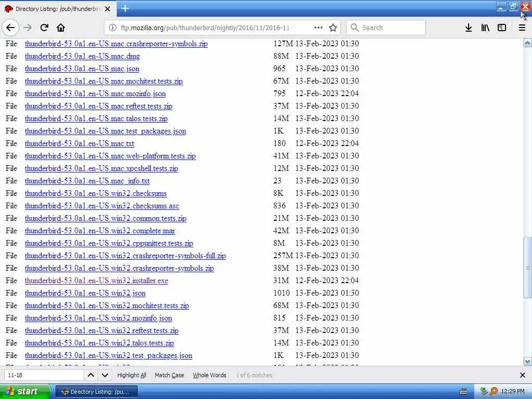Close the Directory Listing tab
This screenshot has height=399, width=532.
click(108, 9)
